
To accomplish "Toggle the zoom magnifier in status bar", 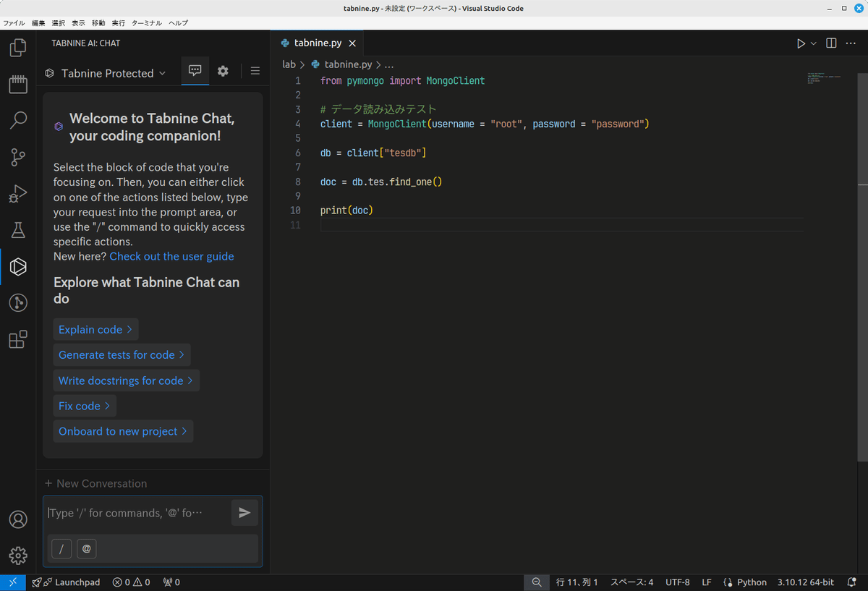I will [x=536, y=582].
